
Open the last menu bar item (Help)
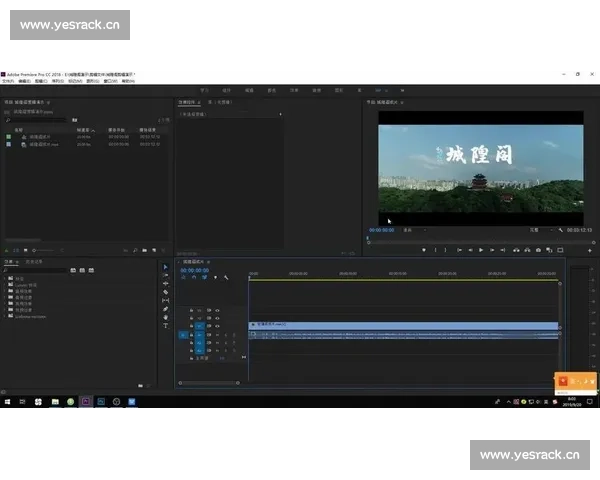pos(128,81)
